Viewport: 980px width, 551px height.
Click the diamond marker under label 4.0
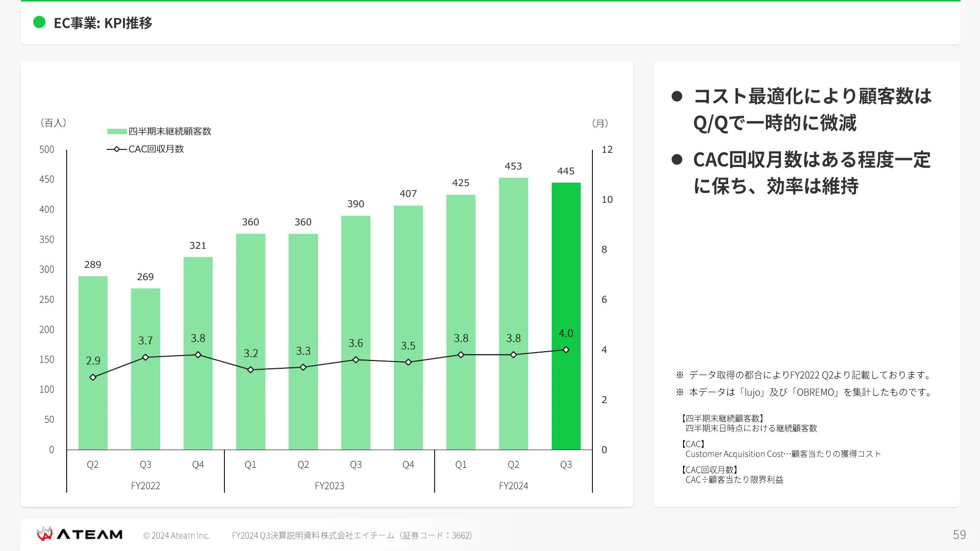(566, 350)
